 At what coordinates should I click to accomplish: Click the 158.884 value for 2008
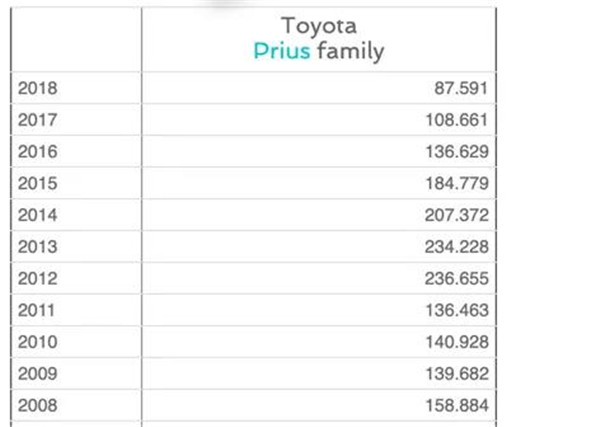(x=457, y=406)
